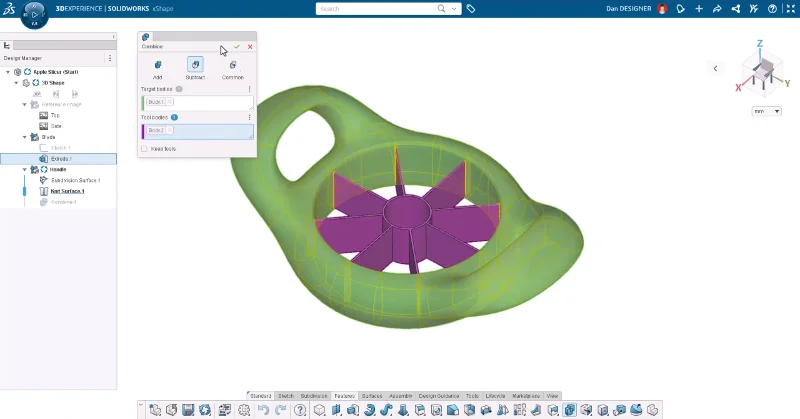
Task: Open Help question mark in top bar
Action: (771, 8)
